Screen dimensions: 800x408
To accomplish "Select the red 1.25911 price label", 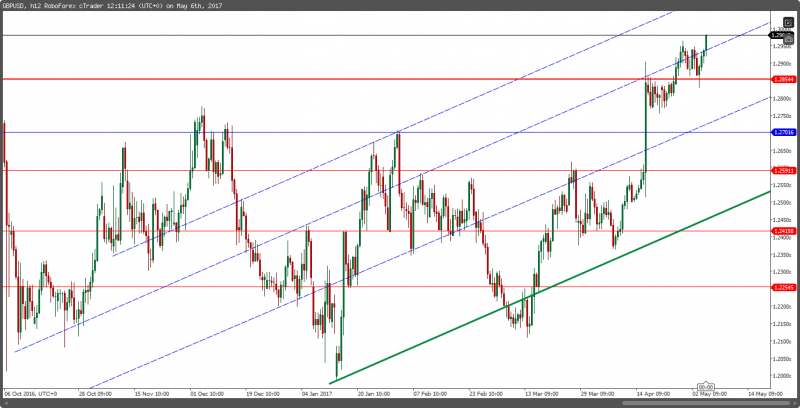I will (783, 171).
